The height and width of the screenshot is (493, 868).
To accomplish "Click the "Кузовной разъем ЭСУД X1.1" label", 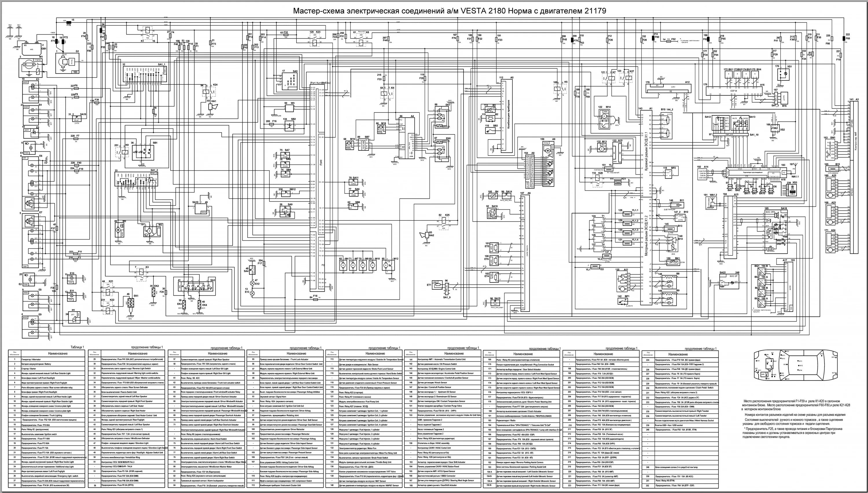I will (x=646, y=151).
